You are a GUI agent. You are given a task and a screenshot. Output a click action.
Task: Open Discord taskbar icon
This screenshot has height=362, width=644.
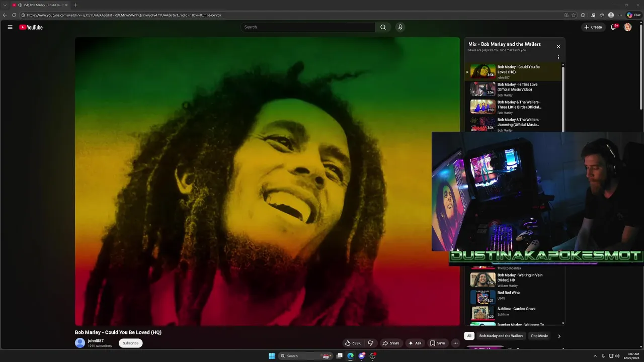[x=362, y=356]
